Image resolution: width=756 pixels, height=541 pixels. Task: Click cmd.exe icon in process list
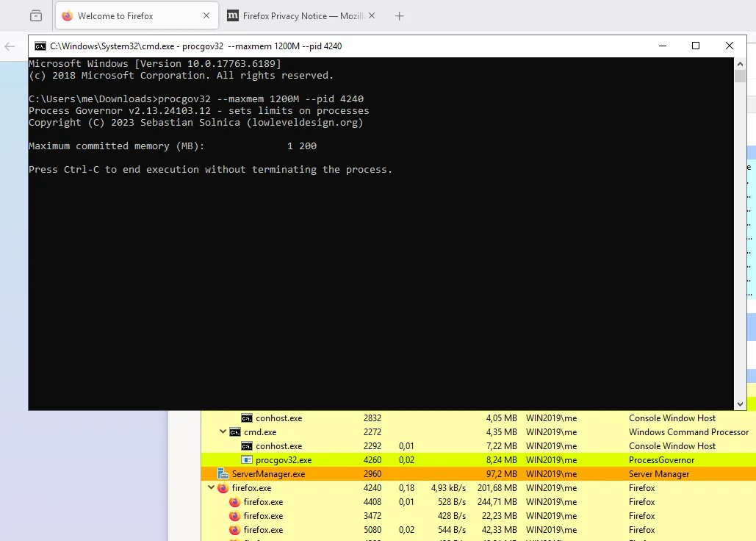pyautogui.click(x=235, y=432)
